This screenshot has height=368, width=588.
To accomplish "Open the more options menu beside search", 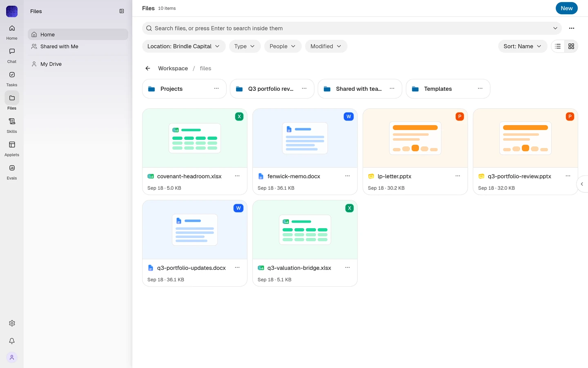I will point(572,28).
